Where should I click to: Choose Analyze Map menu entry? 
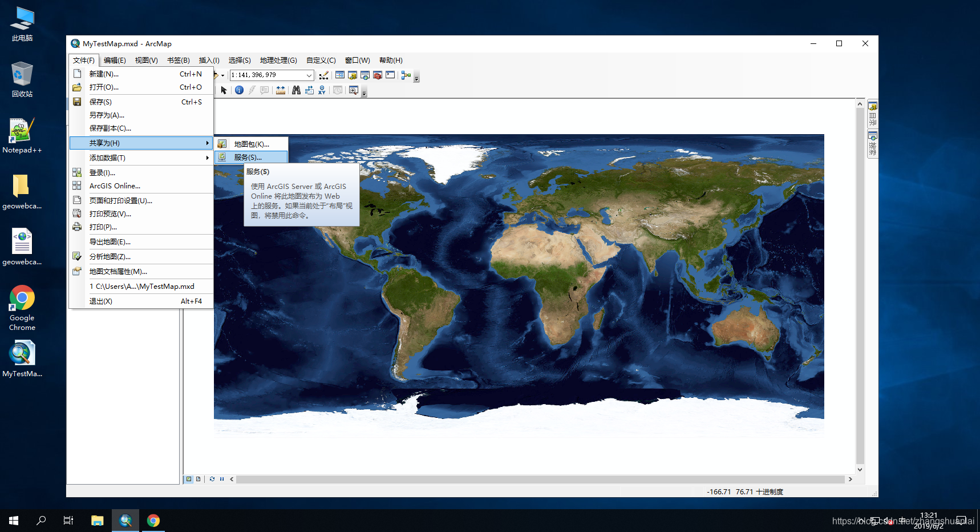click(141, 257)
